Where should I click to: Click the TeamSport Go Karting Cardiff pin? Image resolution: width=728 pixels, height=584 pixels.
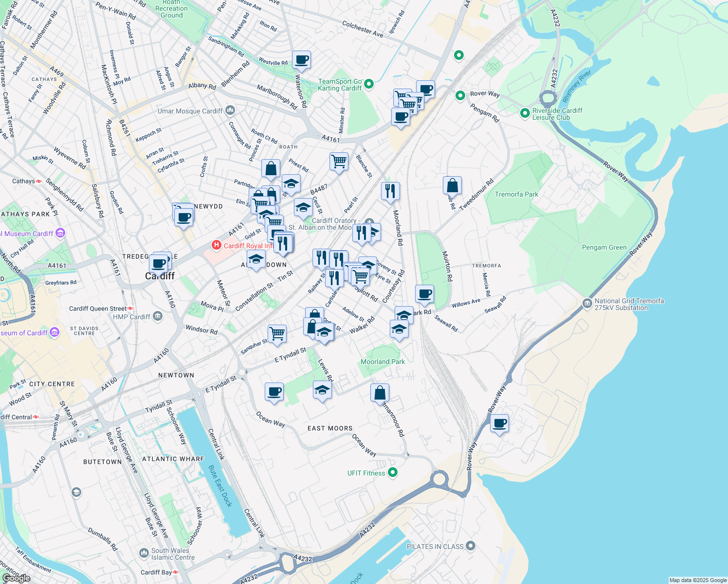(x=369, y=84)
